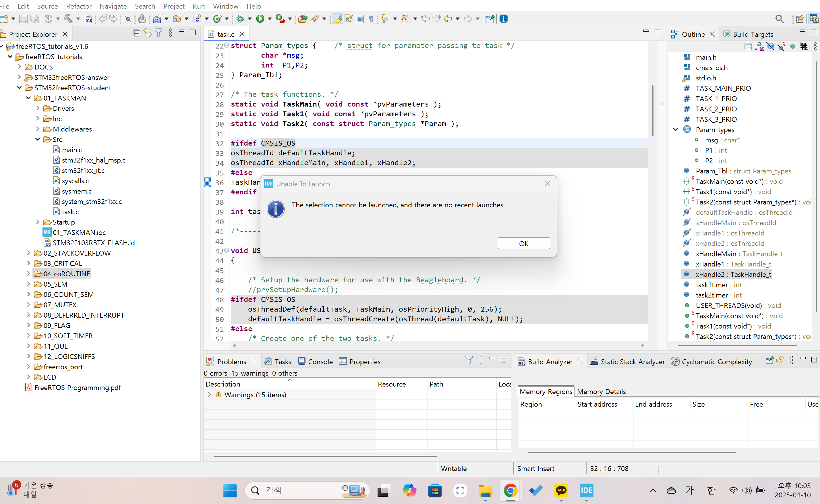This screenshot has height=504, width=820.
Task: Click the binary 010 build icon in the main toolbar
Action: point(88,19)
